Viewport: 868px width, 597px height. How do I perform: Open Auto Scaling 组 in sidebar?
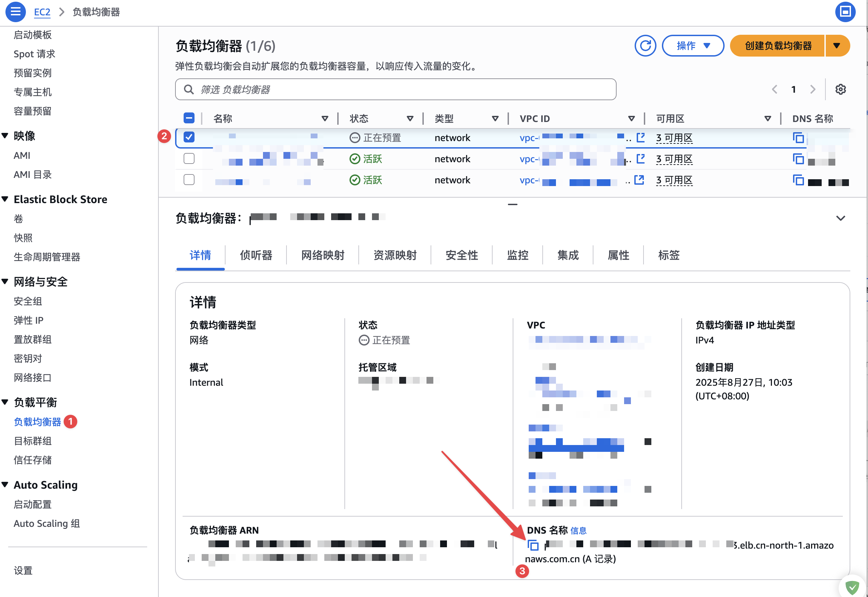[47, 523]
